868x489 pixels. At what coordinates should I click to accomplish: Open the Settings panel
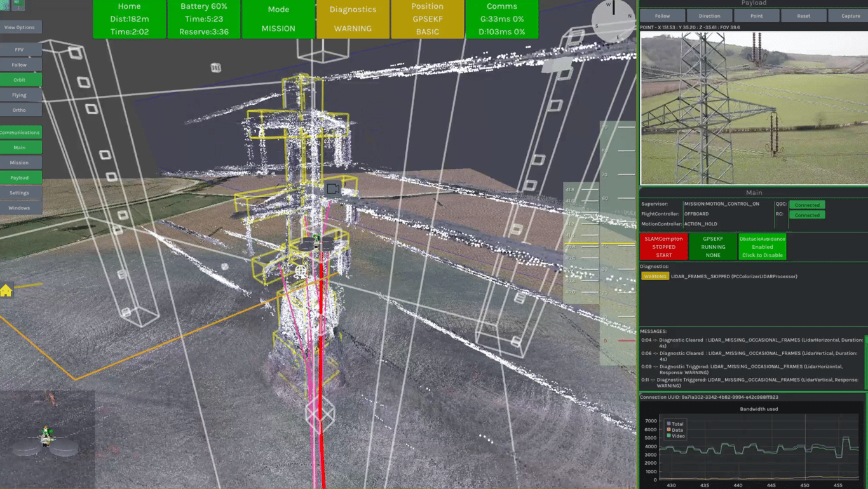coord(20,192)
